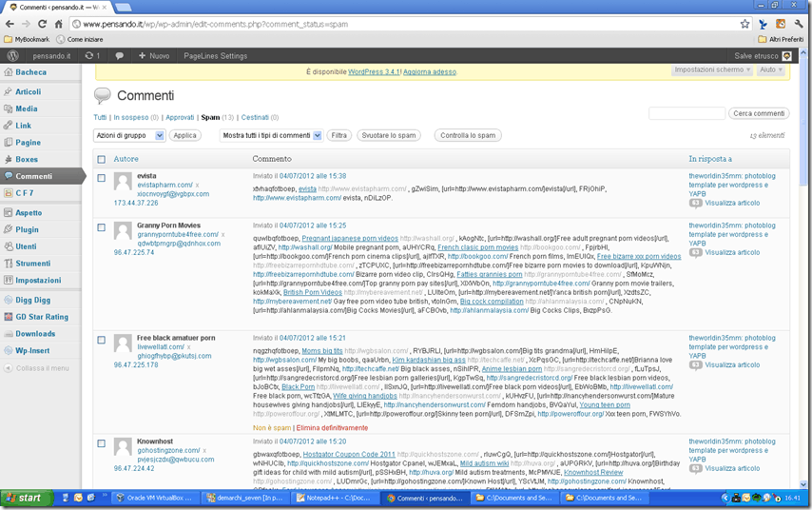The height and width of the screenshot is (510, 812).
Task: Click Windows start button
Action: coord(25,498)
